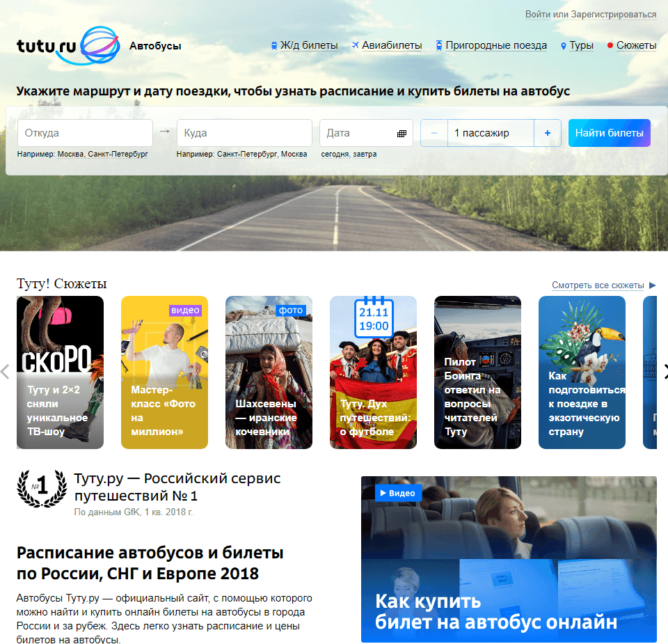This screenshot has height=644, width=668.
Task: Decrease passenger count with minus button
Action: (x=434, y=133)
